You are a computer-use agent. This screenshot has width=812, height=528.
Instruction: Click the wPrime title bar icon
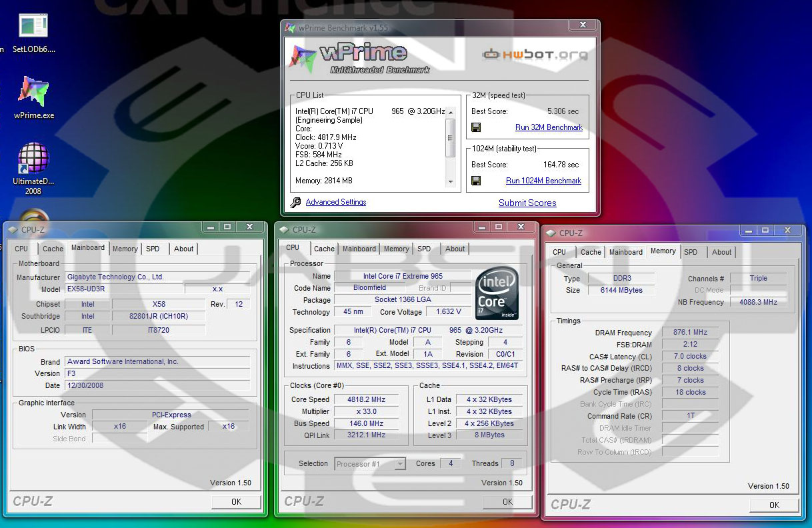coord(291,28)
